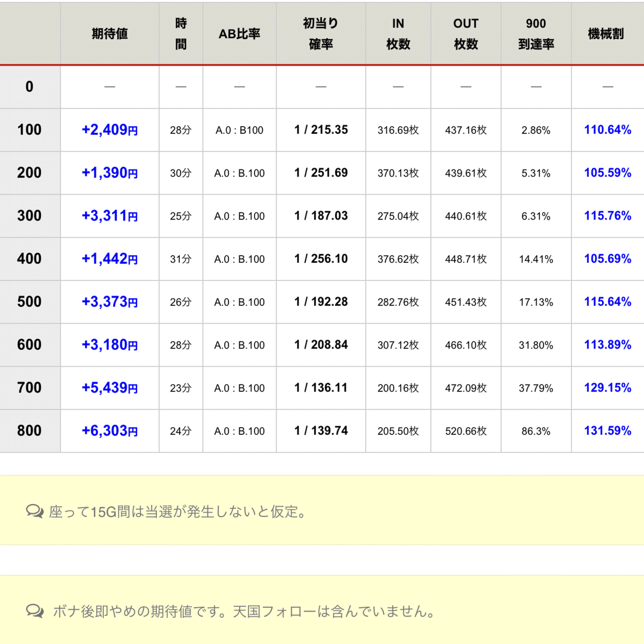
Task: Click the speech bubble icon beside the 15G note
Action: click(35, 512)
